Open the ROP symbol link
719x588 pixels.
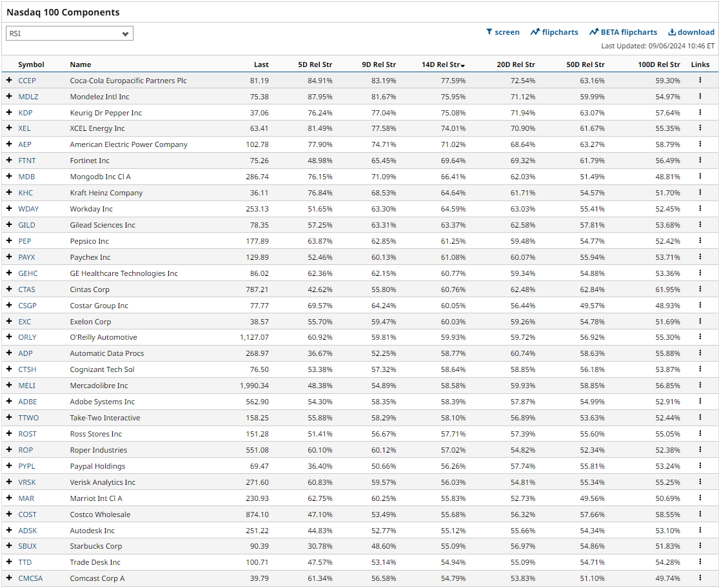[x=26, y=450]
